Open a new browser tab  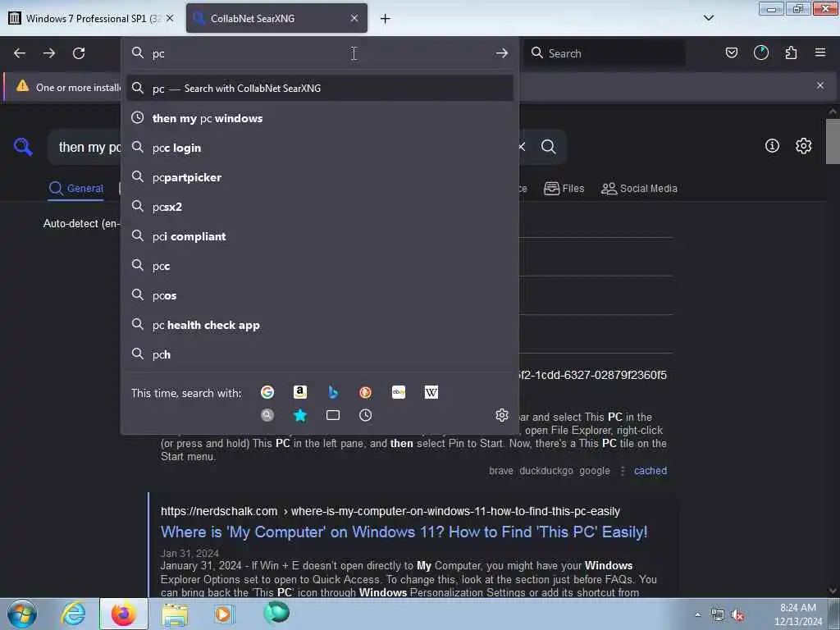click(386, 19)
